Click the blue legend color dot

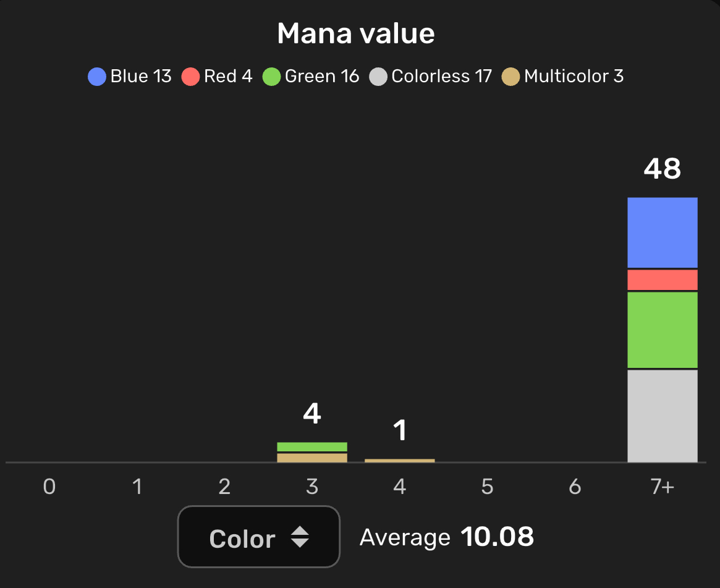click(x=97, y=77)
